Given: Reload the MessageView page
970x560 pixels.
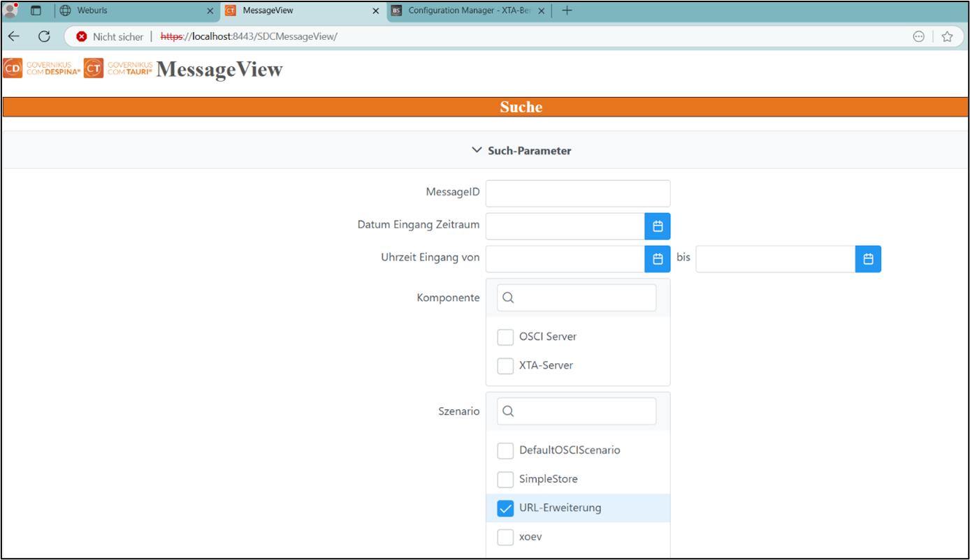Looking at the screenshot, I should pos(43,36).
